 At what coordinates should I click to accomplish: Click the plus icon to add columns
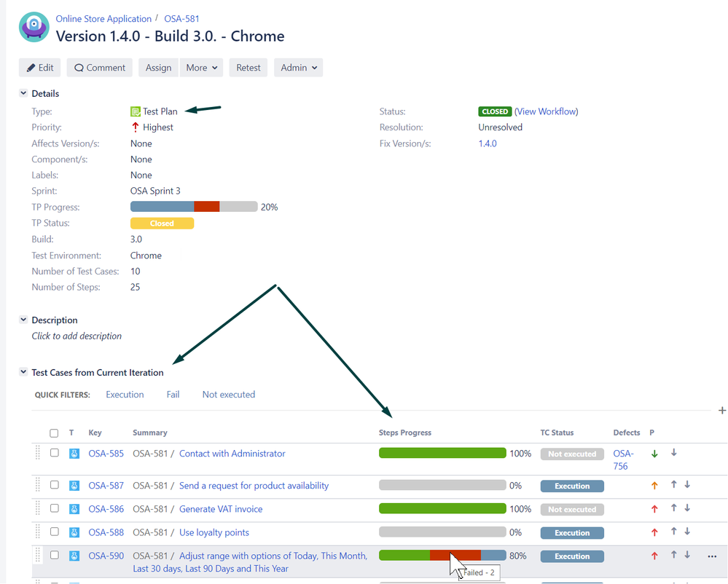pos(722,411)
